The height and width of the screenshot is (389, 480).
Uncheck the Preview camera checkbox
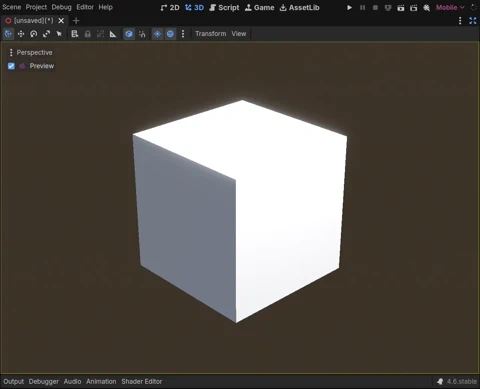[11, 66]
